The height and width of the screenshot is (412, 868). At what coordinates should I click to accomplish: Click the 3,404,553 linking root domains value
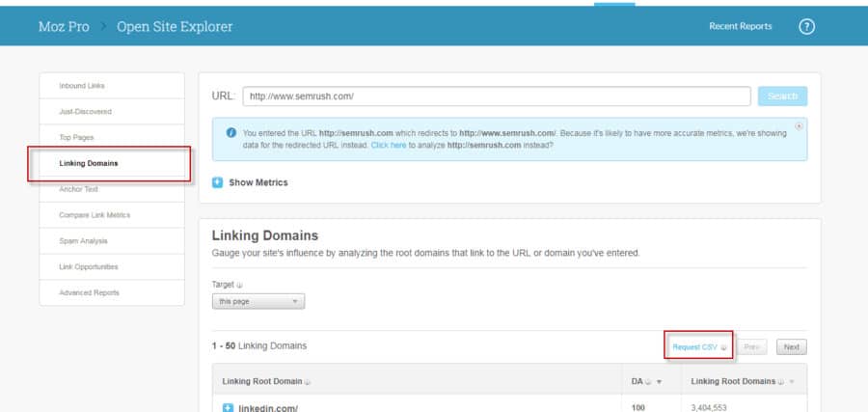coord(709,407)
